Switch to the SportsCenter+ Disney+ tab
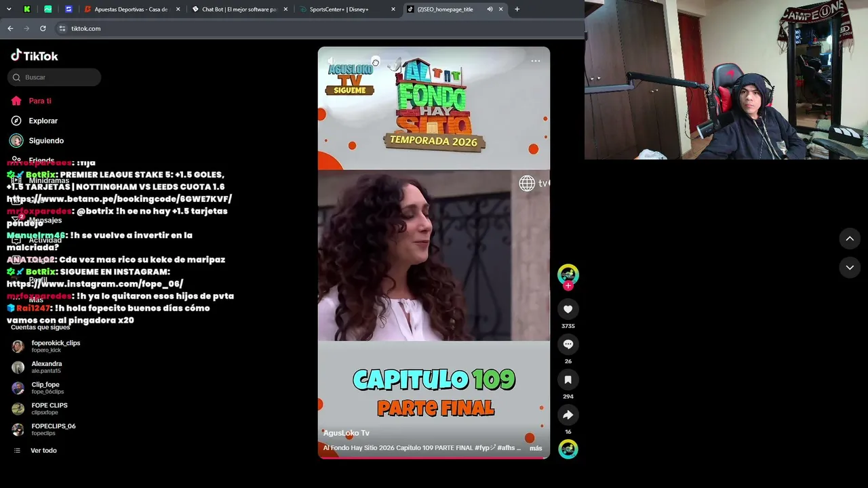This screenshot has height=488, width=868. click(347, 9)
